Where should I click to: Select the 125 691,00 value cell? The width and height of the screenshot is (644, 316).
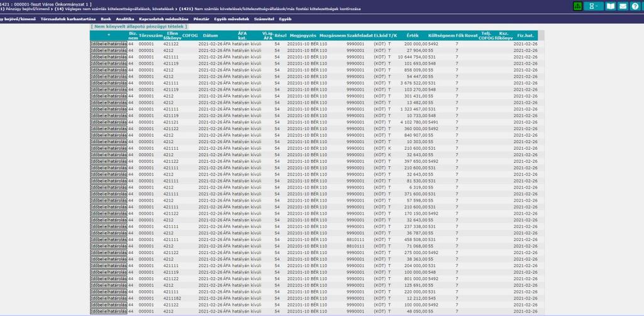(416, 285)
